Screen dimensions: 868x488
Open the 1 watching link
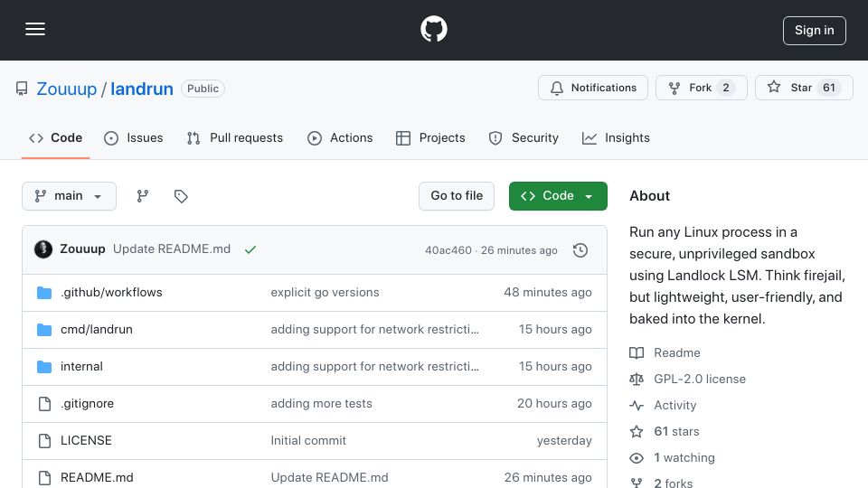point(684,457)
